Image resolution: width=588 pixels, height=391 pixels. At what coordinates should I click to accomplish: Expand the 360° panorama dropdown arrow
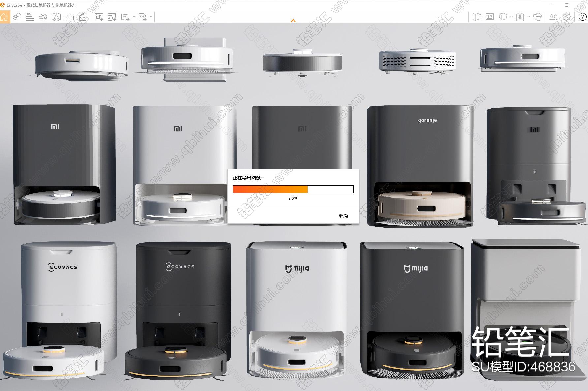[x=134, y=17]
